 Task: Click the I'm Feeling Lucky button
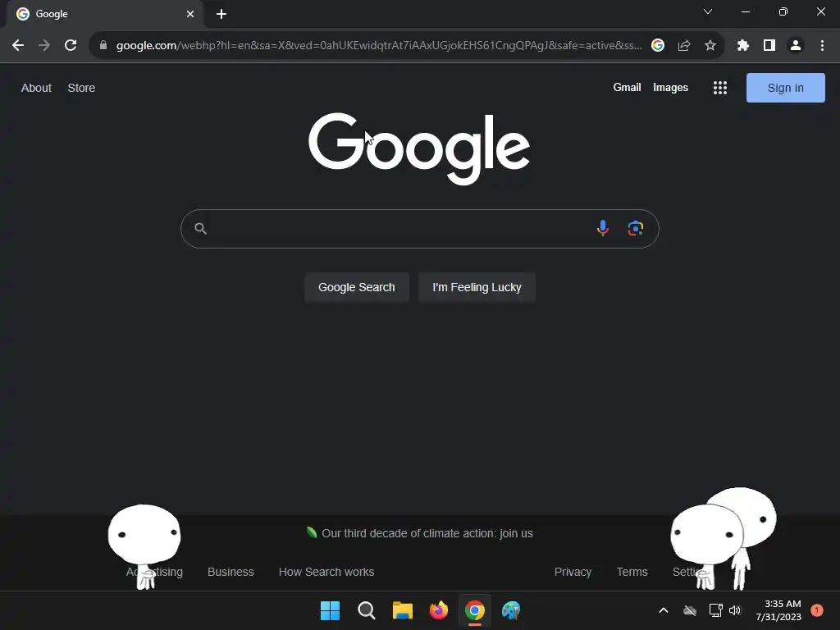[x=477, y=287]
